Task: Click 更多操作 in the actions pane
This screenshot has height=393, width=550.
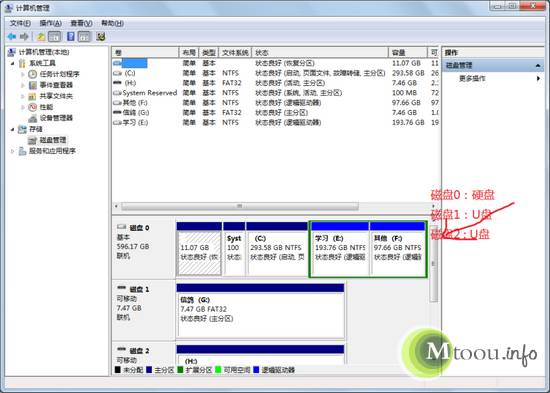Action: 472,78
